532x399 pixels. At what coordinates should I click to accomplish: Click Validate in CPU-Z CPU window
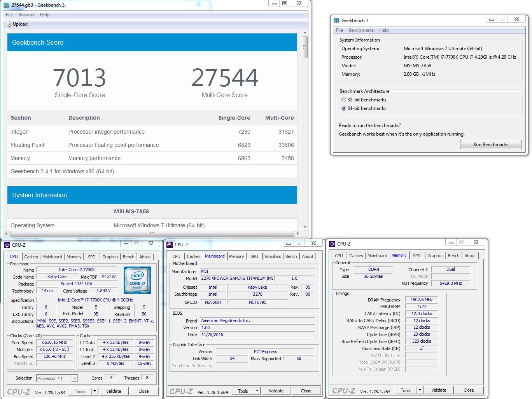coord(114,391)
